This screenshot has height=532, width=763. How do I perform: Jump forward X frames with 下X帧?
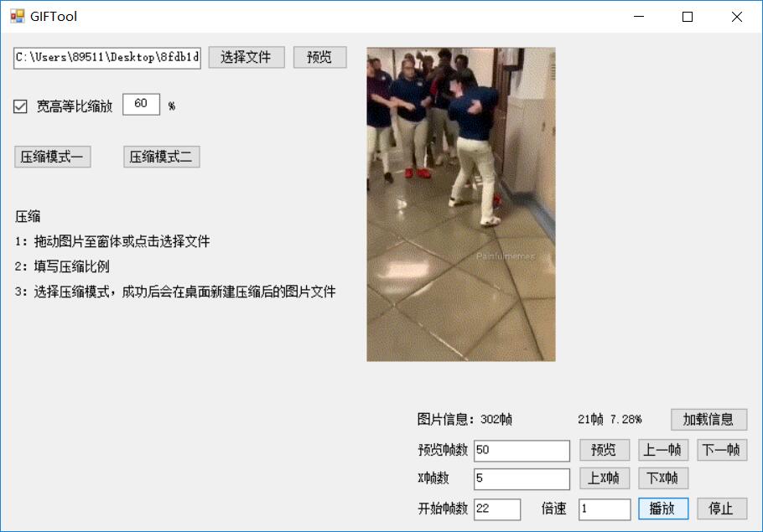[x=663, y=478]
